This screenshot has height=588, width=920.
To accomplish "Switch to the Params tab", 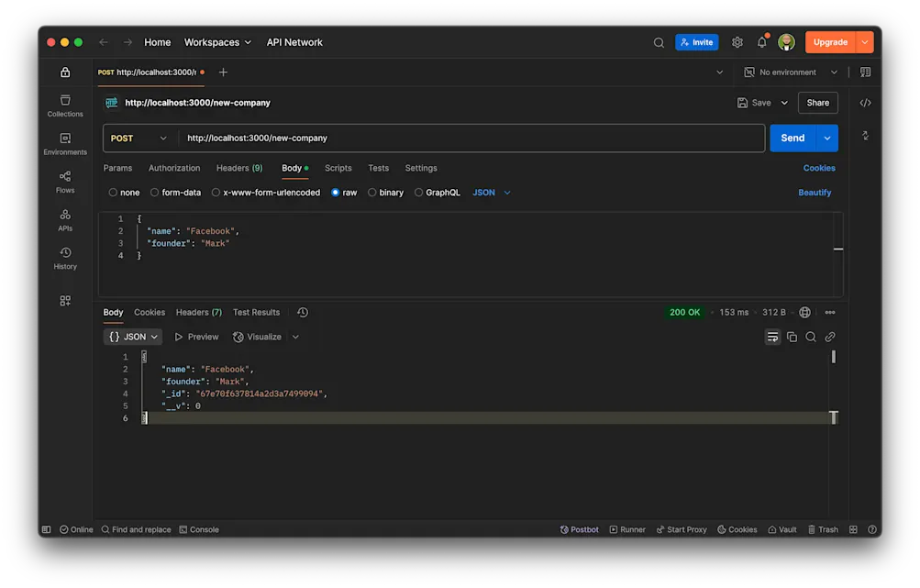I will click(118, 168).
